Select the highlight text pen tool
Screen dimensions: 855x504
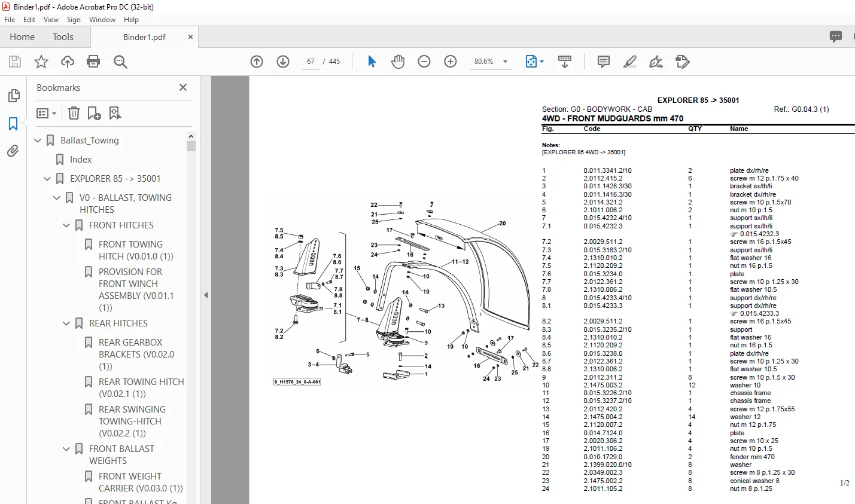point(629,62)
